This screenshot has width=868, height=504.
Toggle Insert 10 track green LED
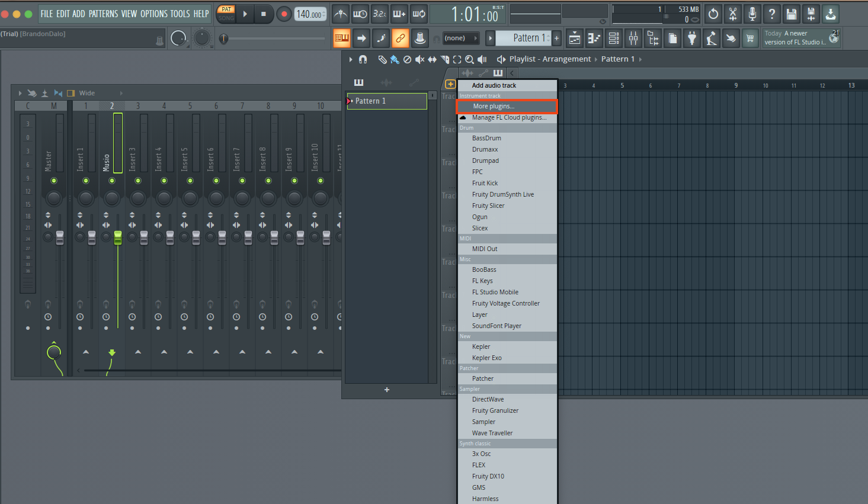tap(321, 181)
